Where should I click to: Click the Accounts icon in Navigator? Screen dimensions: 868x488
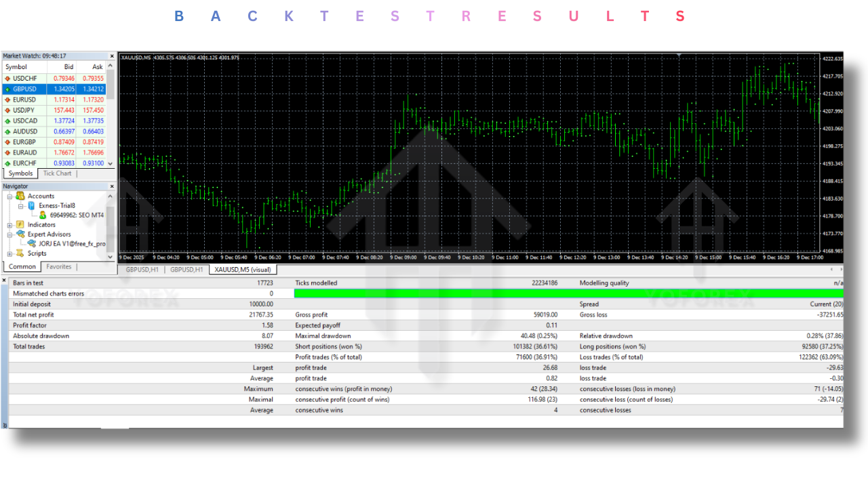(20, 196)
